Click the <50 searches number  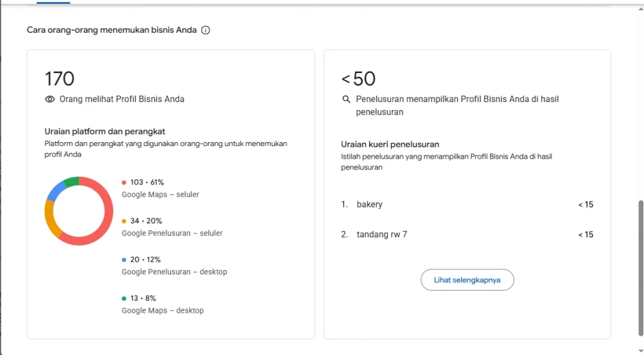tap(358, 79)
